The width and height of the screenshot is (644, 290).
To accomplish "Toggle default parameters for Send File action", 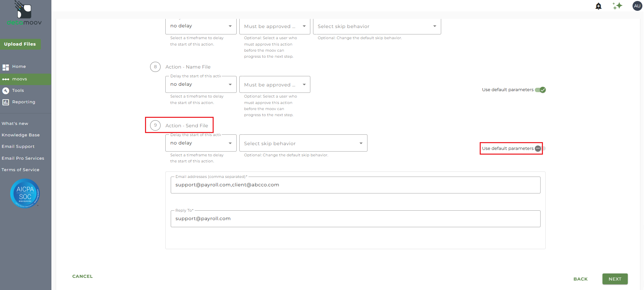I will [x=540, y=149].
